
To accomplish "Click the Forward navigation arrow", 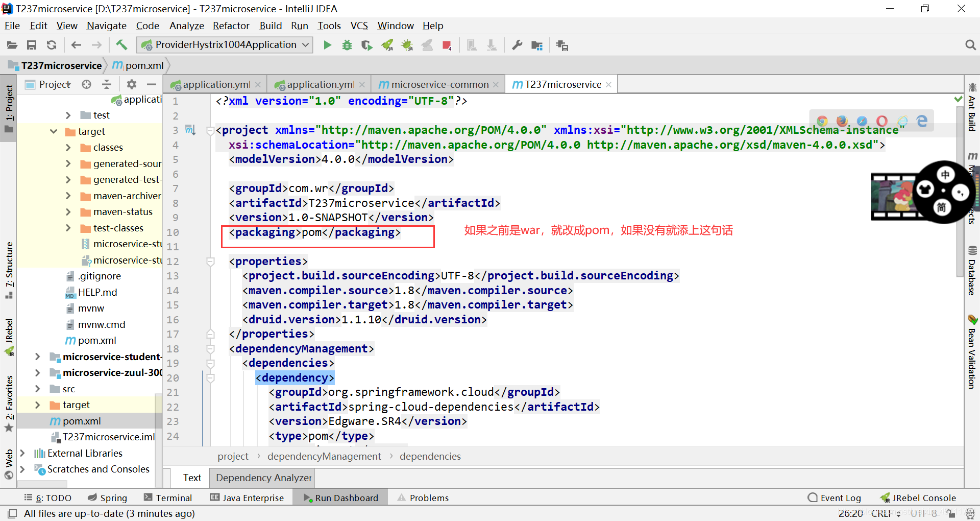I will (x=96, y=45).
